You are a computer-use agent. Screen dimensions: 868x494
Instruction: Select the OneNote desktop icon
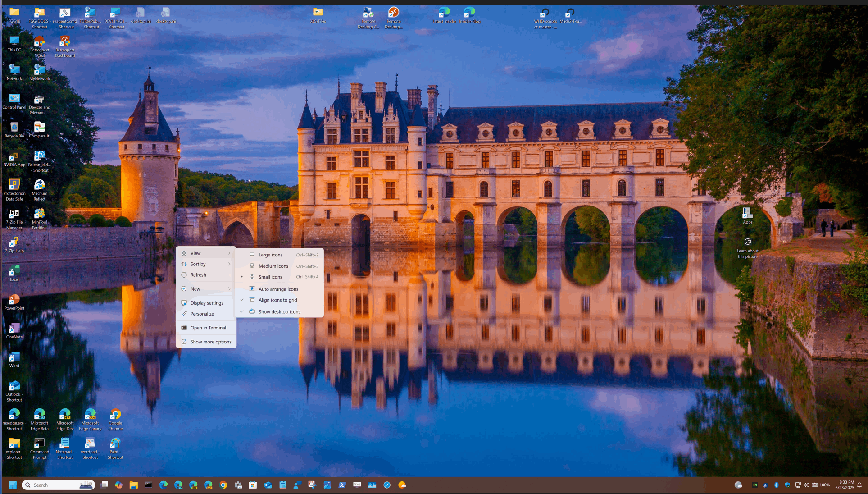pyautogui.click(x=14, y=331)
